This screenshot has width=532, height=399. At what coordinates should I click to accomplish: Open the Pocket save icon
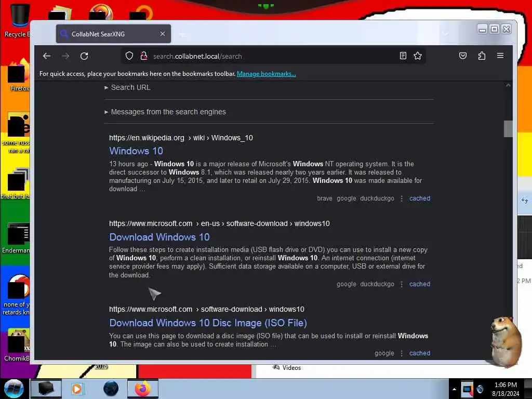coord(463,56)
